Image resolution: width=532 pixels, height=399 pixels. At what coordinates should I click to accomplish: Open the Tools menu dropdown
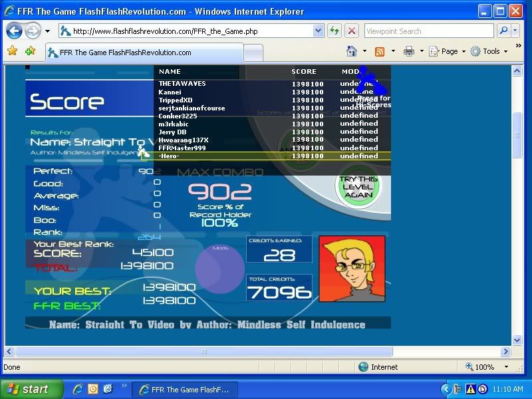tap(489, 51)
